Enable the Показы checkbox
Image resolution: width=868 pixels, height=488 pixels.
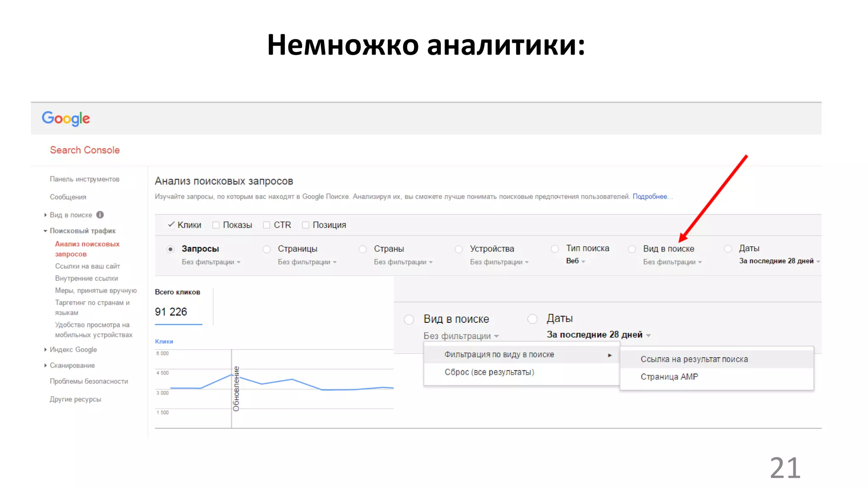tap(216, 225)
